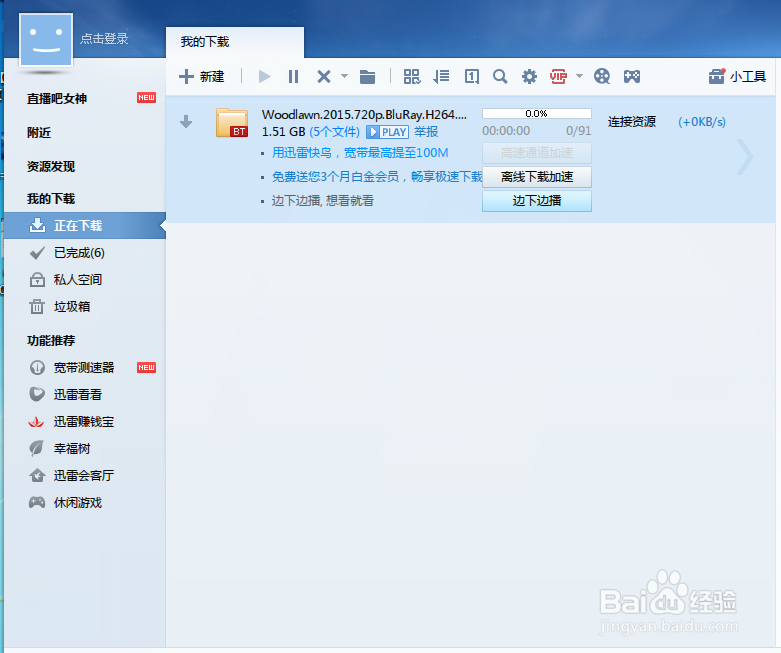Click the 边下边播 button
781x653 pixels.
pos(537,201)
